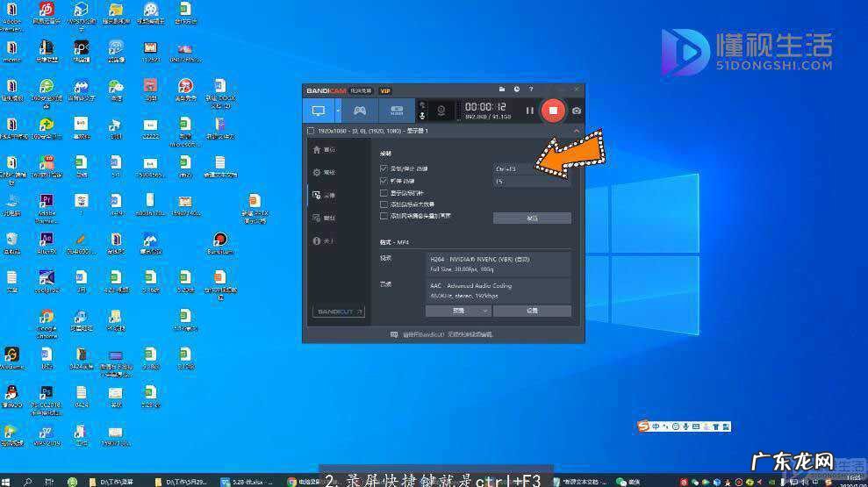Enable add mouse click effect checkbox
This screenshot has height=487, width=868.
pyautogui.click(x=384, y=204)
